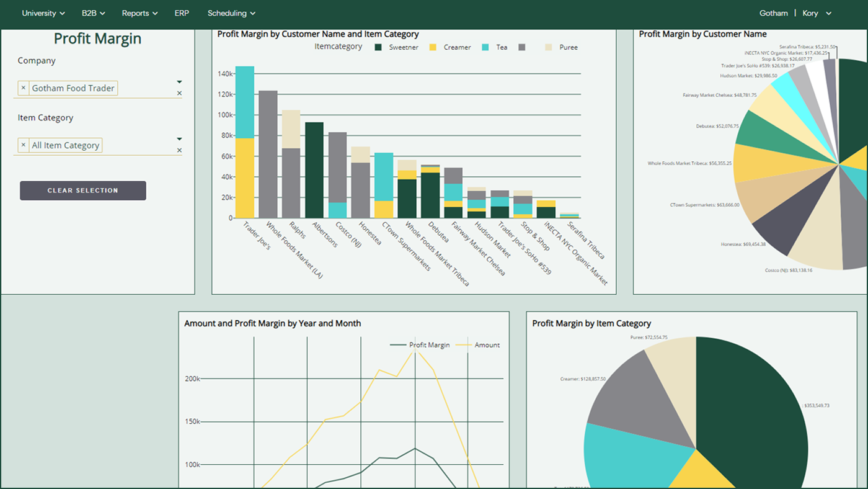868x489 pixels.
Task: Click the '140k' y-axis value
Action: point(224,74)
